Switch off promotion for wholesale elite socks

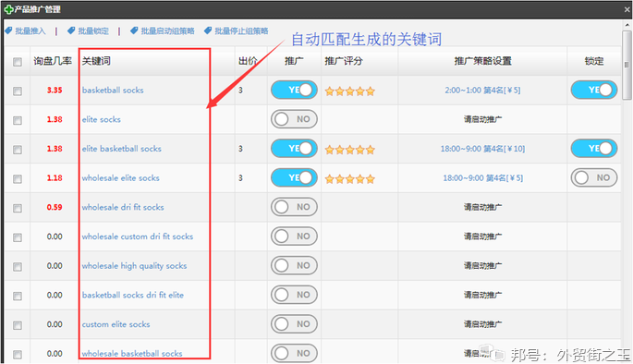coord(294,177)
